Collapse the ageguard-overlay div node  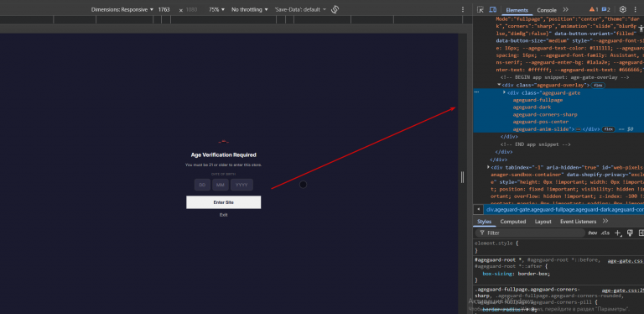pyautogui.click(x=499, y=85)
